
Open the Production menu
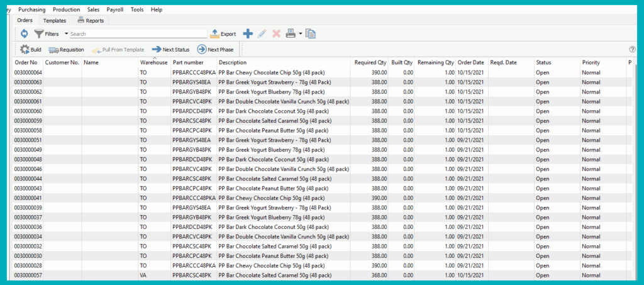point(67,9)
